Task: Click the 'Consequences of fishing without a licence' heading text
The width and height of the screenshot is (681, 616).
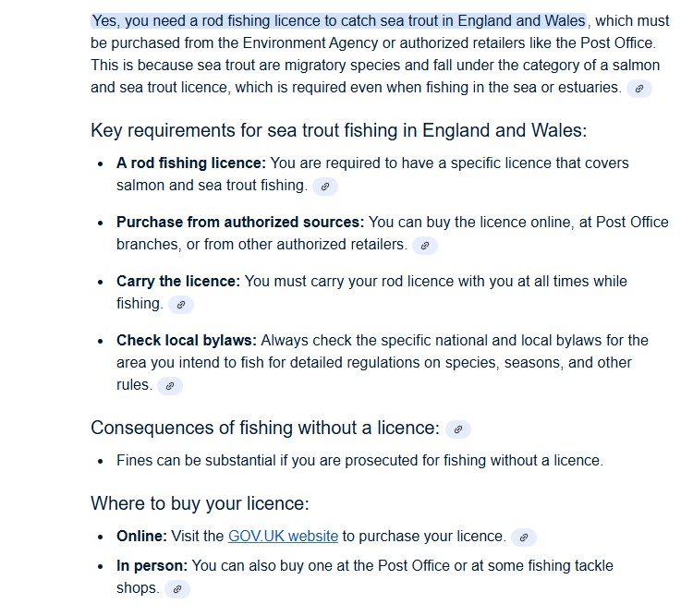Action: 264,428
